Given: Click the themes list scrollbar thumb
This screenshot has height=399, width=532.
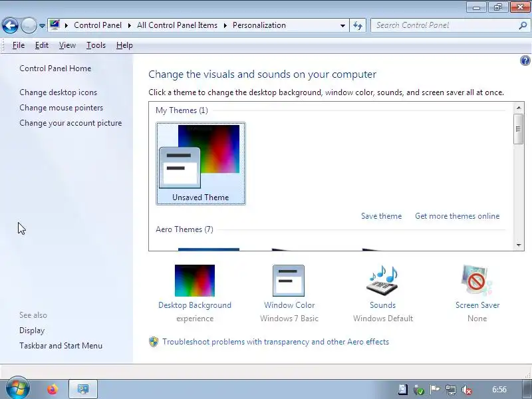Looking at the screenshot, I should [519, 129].
